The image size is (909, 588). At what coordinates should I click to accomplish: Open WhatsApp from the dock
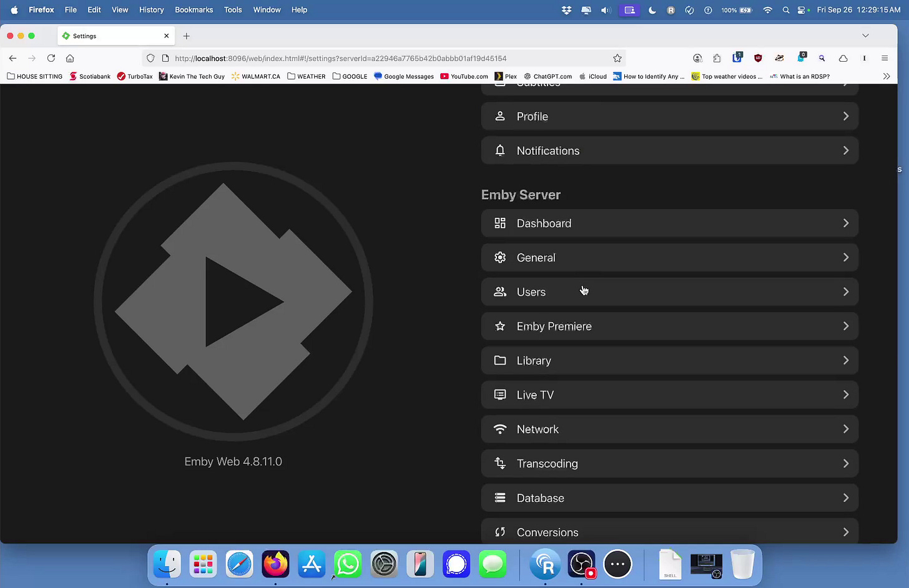tap(348, 564)
